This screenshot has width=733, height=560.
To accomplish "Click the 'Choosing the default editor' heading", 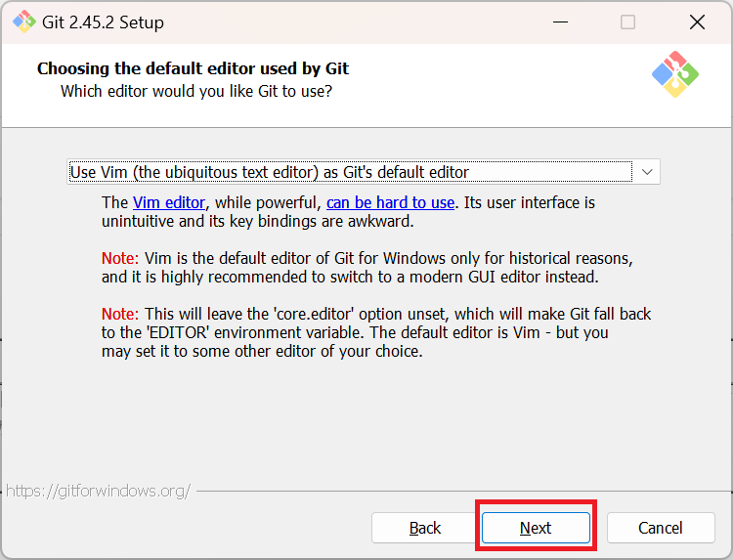I will click(x=193, y=68).
